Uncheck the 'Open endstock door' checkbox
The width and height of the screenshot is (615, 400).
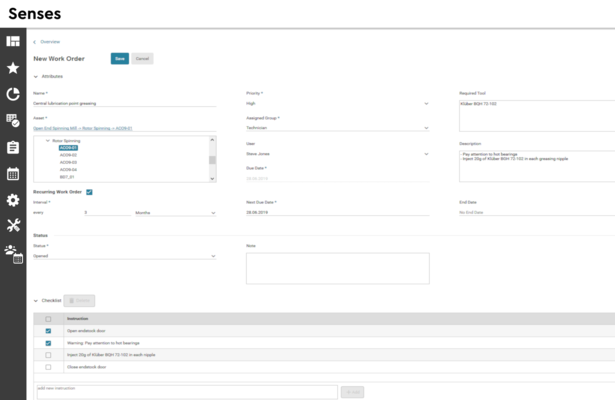[49, 330]
